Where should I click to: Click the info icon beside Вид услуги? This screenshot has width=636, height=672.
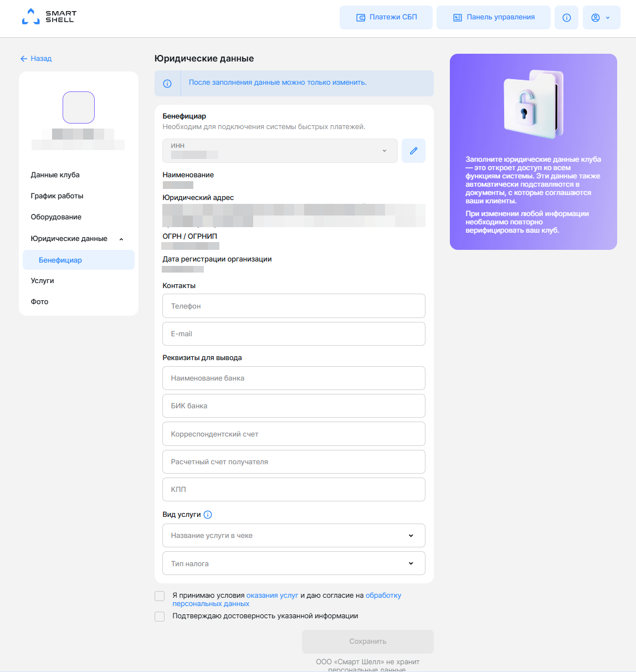pyautogui.click(x=208, y=515)
